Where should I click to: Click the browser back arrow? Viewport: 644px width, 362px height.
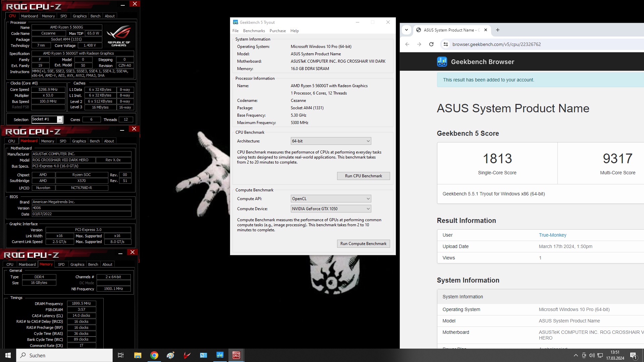tap(407, 44)
